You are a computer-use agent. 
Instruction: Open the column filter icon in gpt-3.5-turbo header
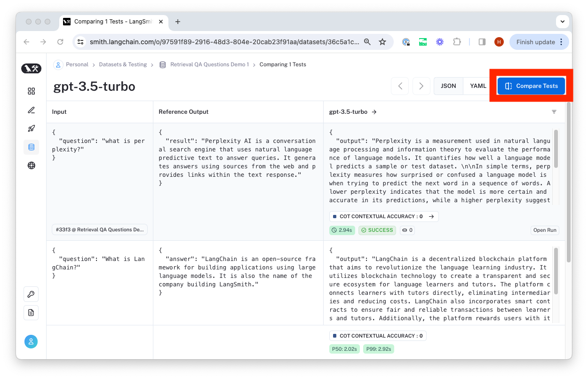[x=554, y=112]
